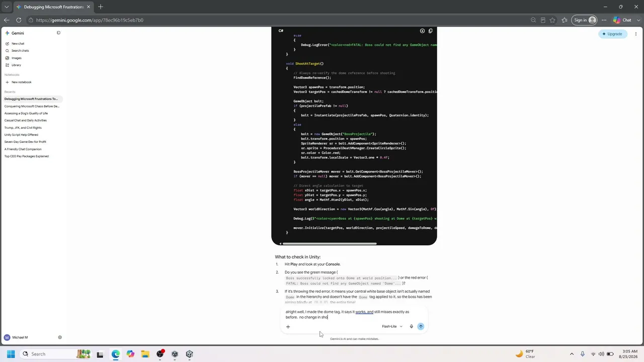Send the typed prompt
The width and height of the screenshot is (644, 362).
421,326
